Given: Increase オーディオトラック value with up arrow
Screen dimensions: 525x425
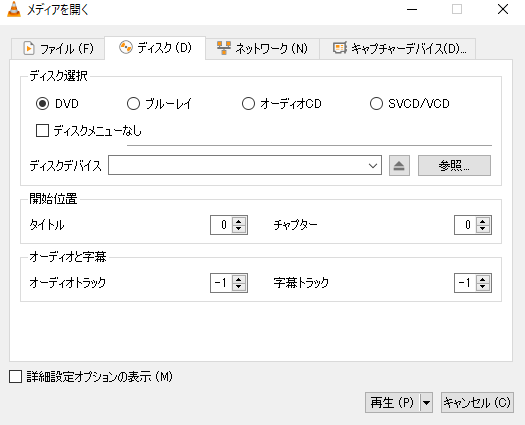Looking at the screenshot, I should click(239, 279).
